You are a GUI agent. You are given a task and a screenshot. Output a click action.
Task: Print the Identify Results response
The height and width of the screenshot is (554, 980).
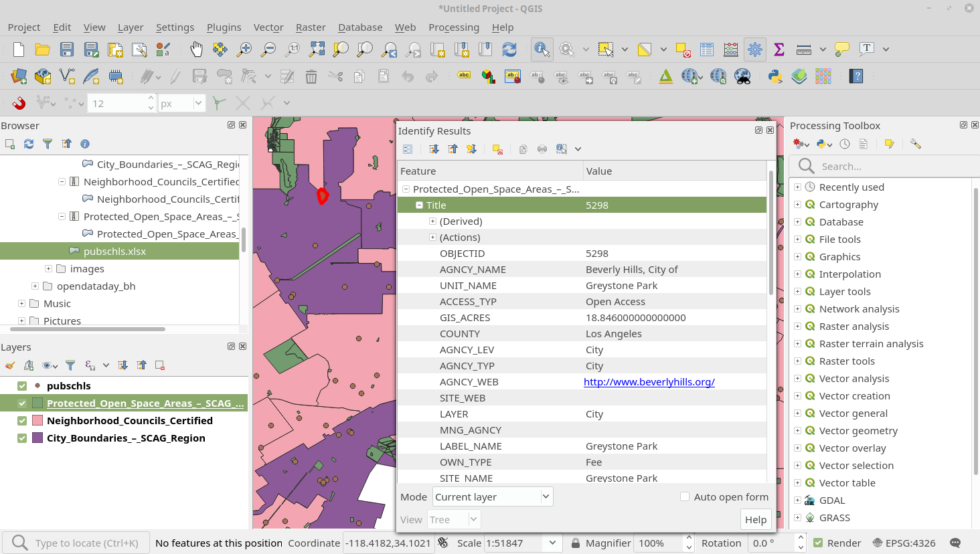point(542,149)
